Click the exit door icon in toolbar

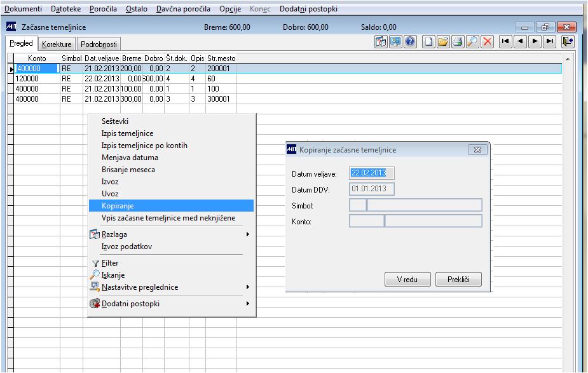[568, 41]
